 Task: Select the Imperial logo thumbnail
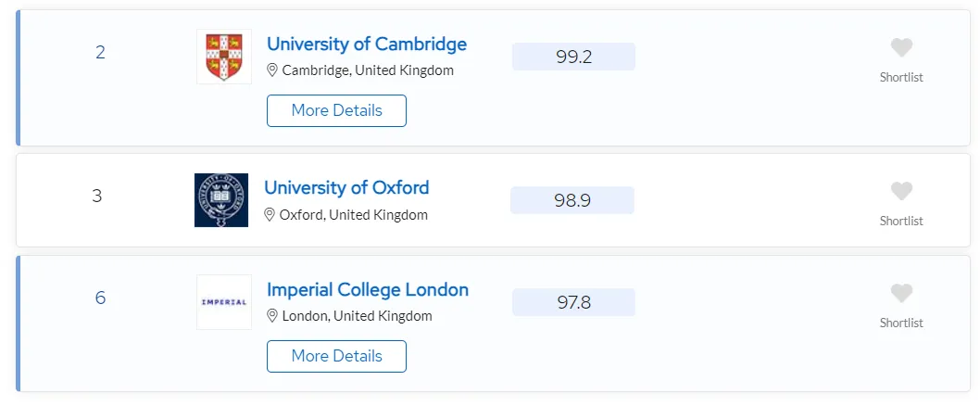(x=224, y=302)
